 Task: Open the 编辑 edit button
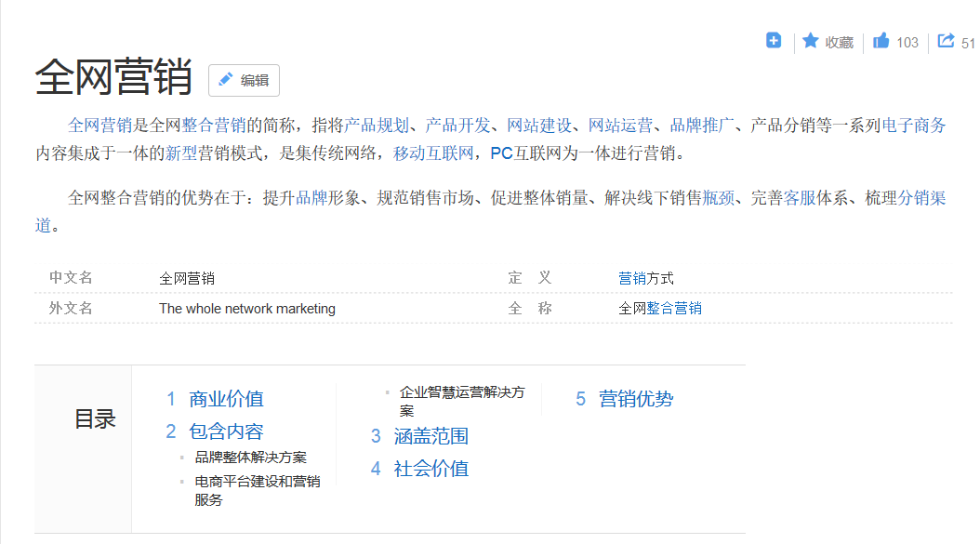(x=245, y=80)
